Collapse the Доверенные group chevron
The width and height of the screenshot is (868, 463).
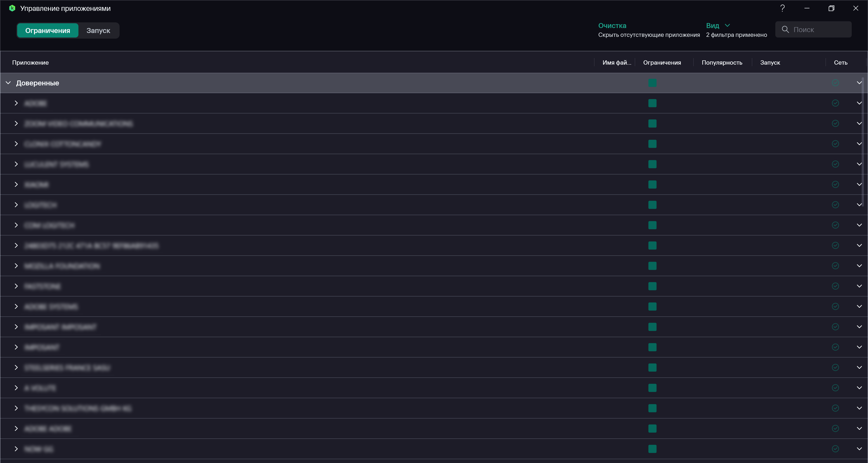[x=8, y=83]
